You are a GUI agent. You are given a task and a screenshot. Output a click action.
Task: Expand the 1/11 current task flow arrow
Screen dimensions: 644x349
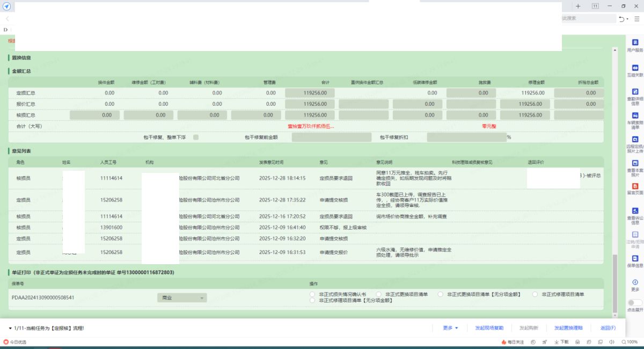pos(10,328)
